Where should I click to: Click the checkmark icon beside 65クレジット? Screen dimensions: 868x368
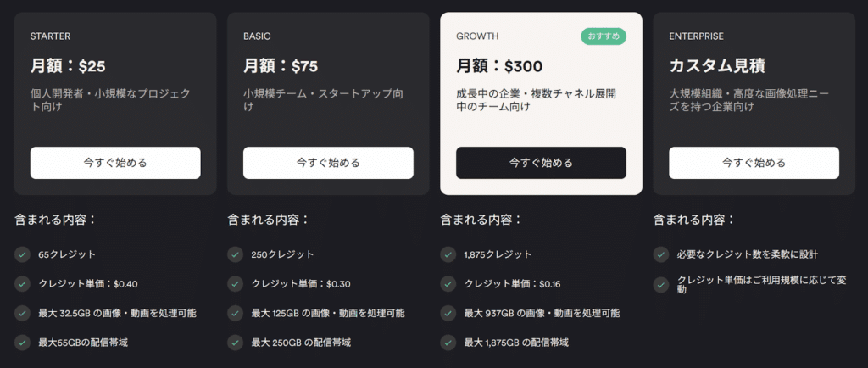tap(22, 254)
